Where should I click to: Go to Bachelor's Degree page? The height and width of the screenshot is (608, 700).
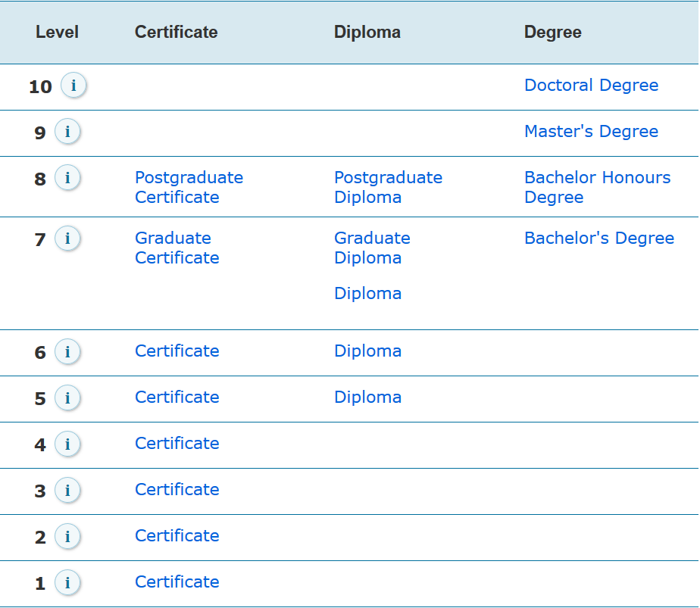pos(599,239)
